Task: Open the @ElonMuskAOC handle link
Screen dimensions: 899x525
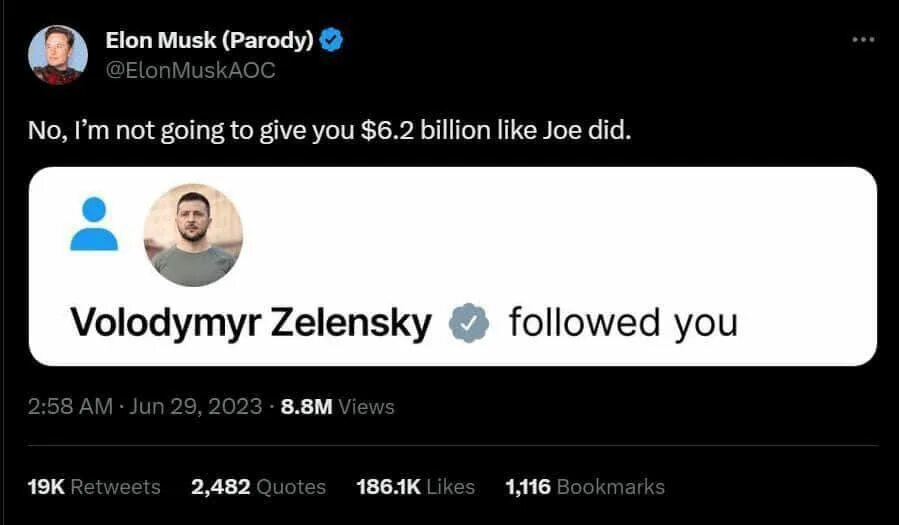Action: (190, 70)
